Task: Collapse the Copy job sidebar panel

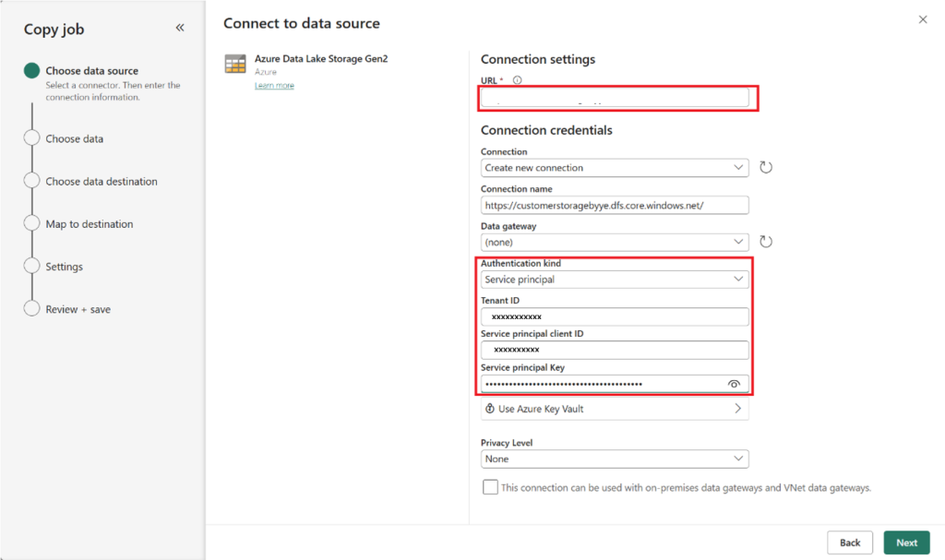Action: [180, 29]
